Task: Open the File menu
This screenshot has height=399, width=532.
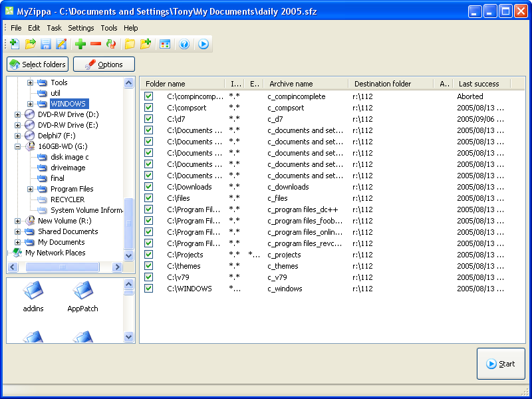Action: [16, 28]
